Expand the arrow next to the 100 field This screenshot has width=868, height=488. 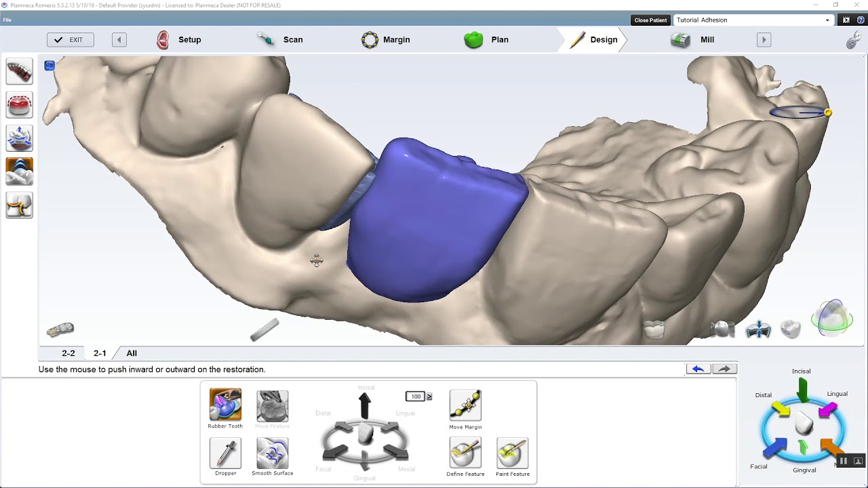pyautogui.click(x=429, y=396)
